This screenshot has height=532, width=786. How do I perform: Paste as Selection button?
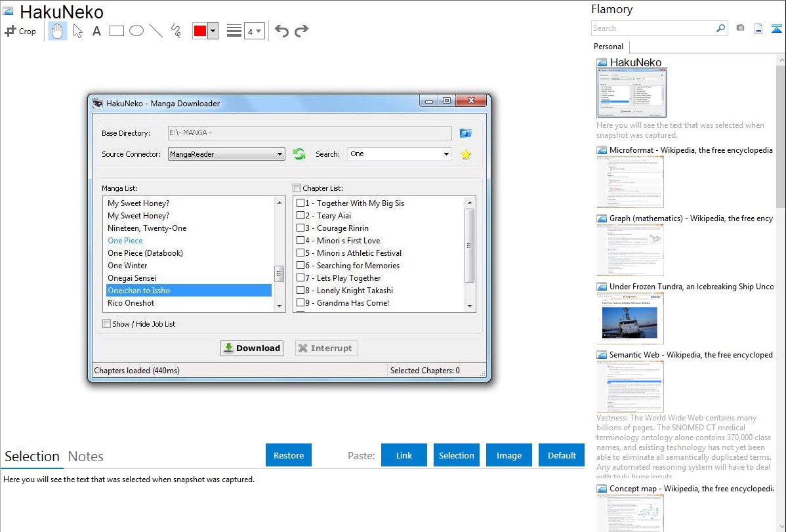click(457, 455)
